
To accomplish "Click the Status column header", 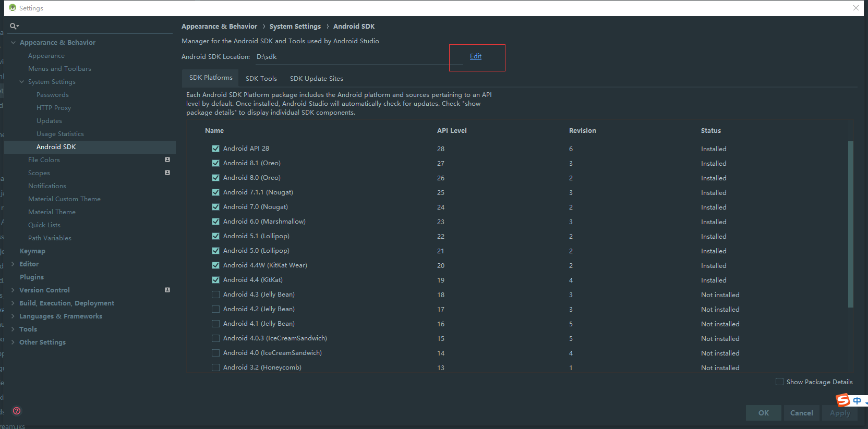I will click(711, 131).
